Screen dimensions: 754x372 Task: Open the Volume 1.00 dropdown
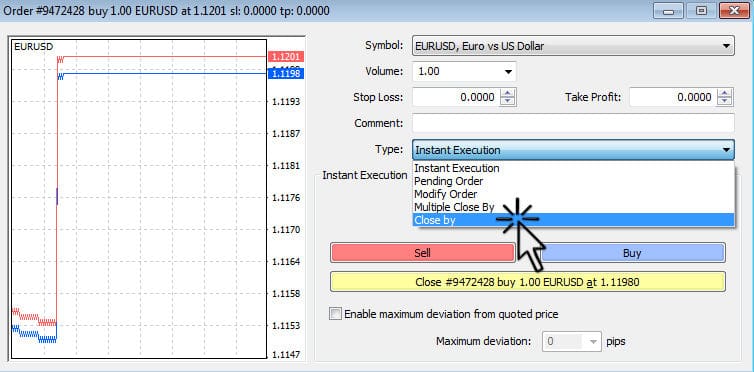tap(508, 72)
